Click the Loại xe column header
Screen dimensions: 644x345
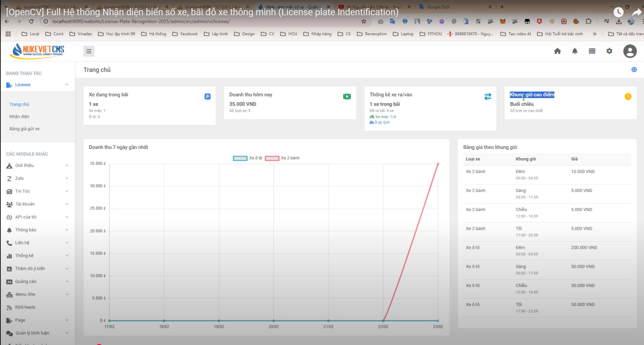pyautogui.click(x=473, y=159)
